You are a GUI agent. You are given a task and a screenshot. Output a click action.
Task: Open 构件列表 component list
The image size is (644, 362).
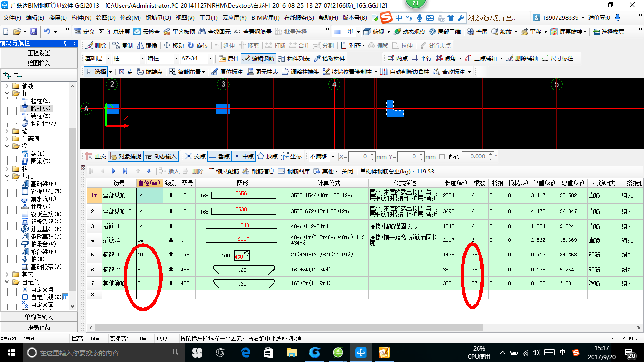click(x=294, y=58)
